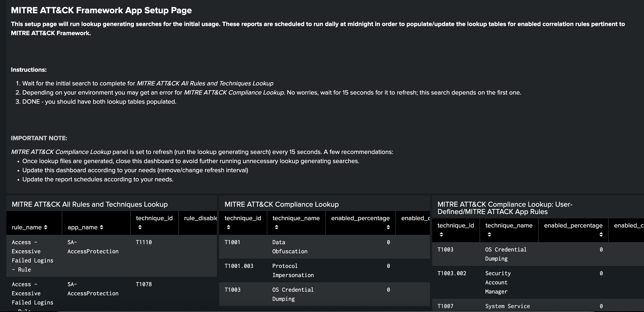Click the T1007 System Service row
Image resolution: width=644 pixels, height=312 pixels.
[x=507, y=306]
